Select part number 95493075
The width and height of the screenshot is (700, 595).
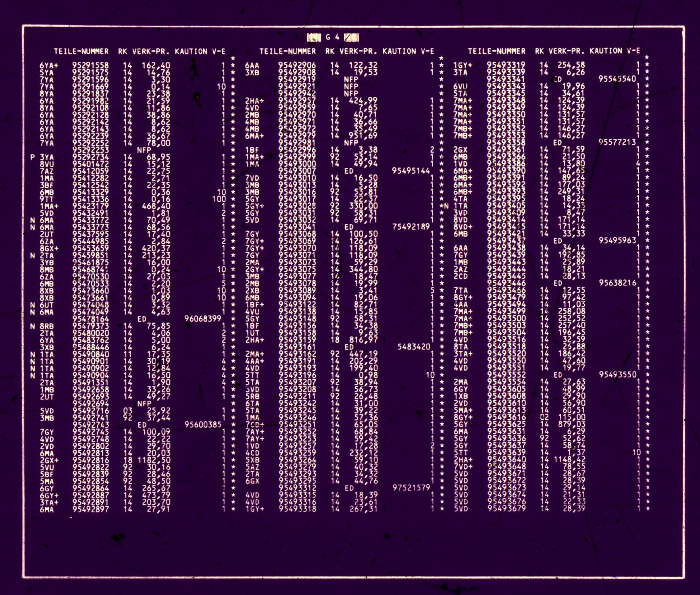tap(297, 269)
